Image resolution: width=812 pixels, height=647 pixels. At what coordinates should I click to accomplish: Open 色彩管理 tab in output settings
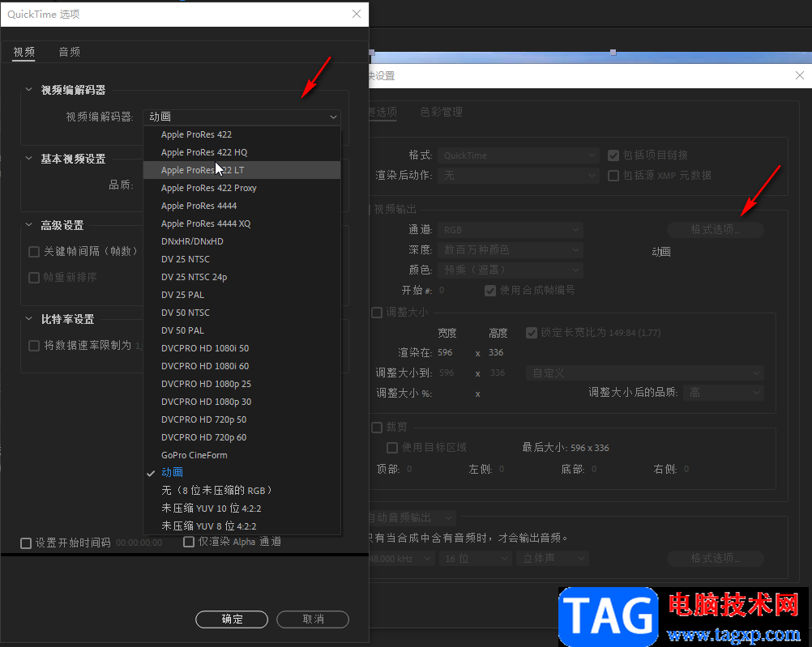[x=441, y=112]
